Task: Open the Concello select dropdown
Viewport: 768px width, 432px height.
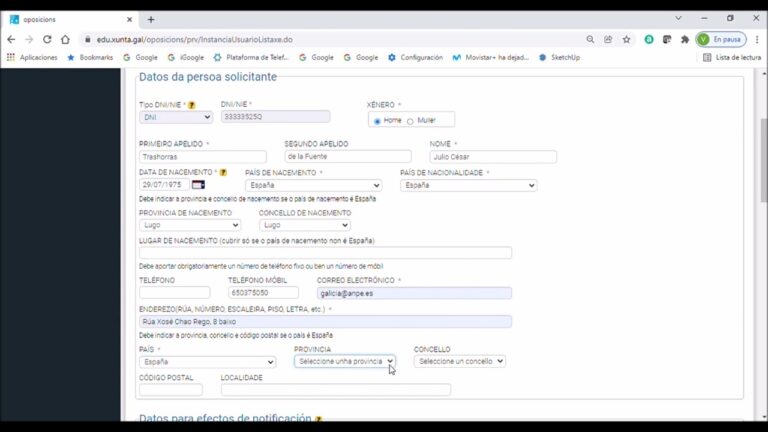Action: tap(459, 361)
